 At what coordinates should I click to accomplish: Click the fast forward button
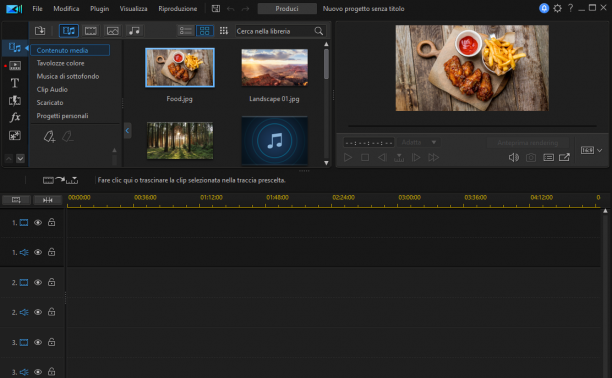[x=433, y=157]
